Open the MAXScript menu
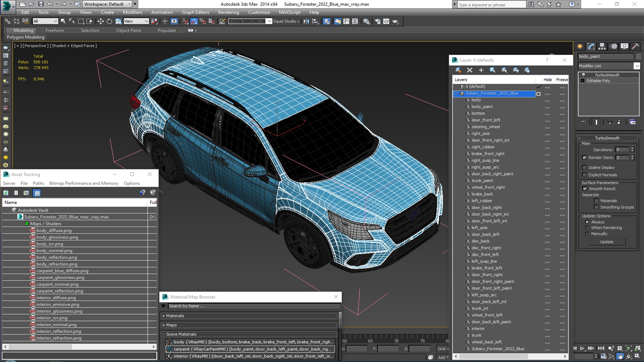This screenshot has height=362, width=644. point(289,12)
